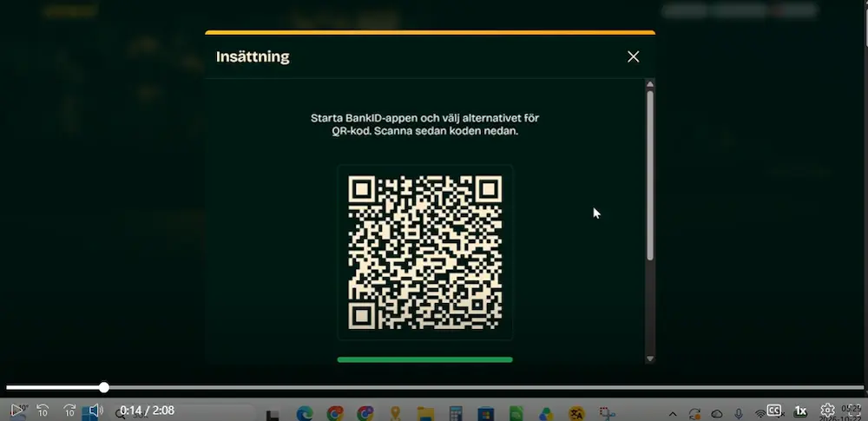Screen dimensions: 868x421
Task: Click the green progress bar under the QR code
Action: point(425,359)
